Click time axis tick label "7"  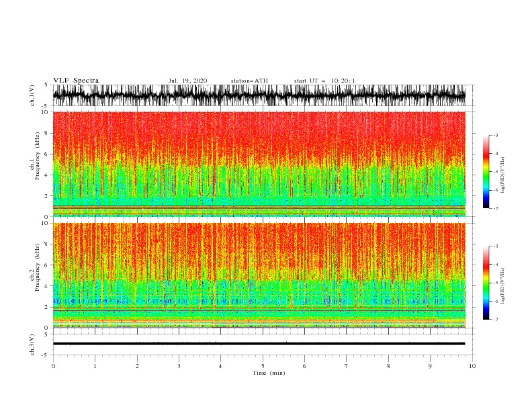[x=347, y=366]
